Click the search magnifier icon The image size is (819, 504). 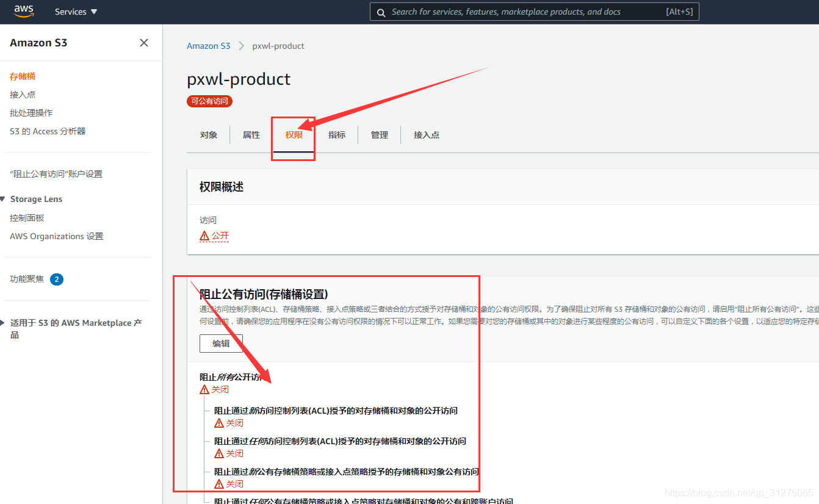pyautogui.click(x=381, y=12)
